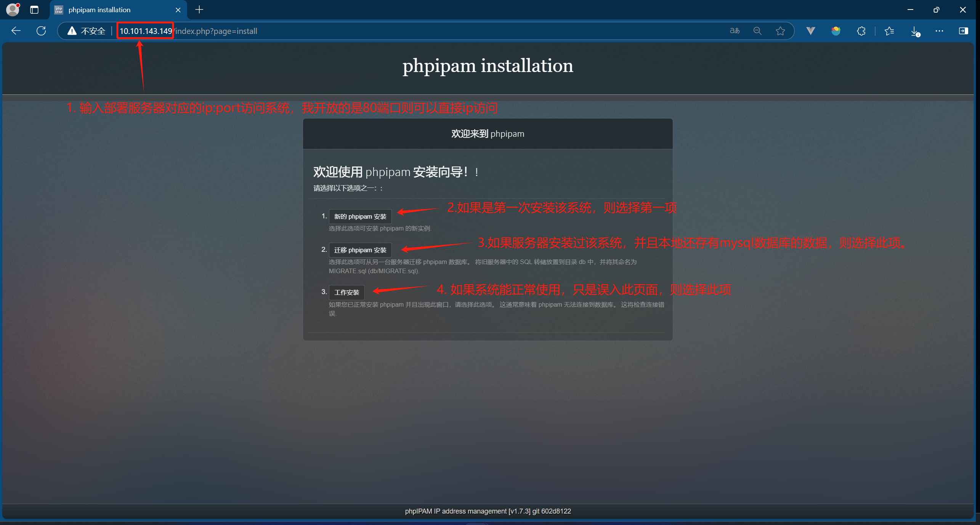Click the zoom-out magnifier icon

point(757,31)
